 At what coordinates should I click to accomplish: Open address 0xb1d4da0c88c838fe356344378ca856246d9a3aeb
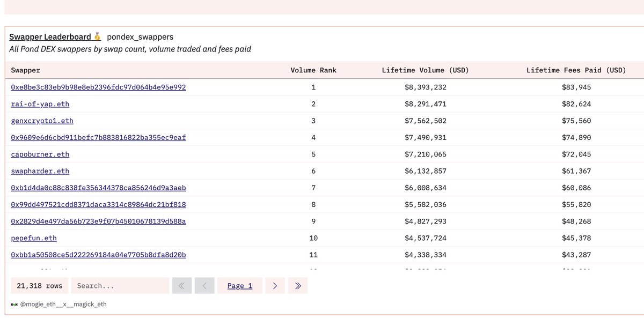[x=98, y=188]
